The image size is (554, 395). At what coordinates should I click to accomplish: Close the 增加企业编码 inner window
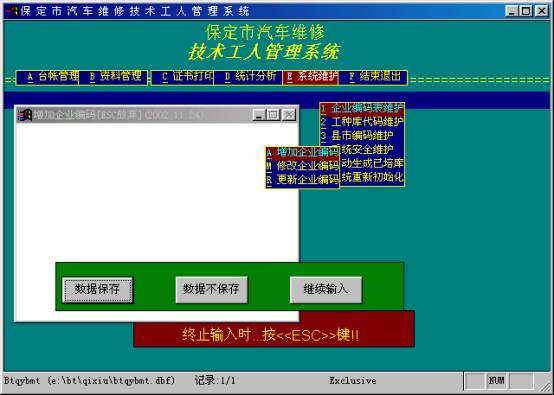(290, 115)
